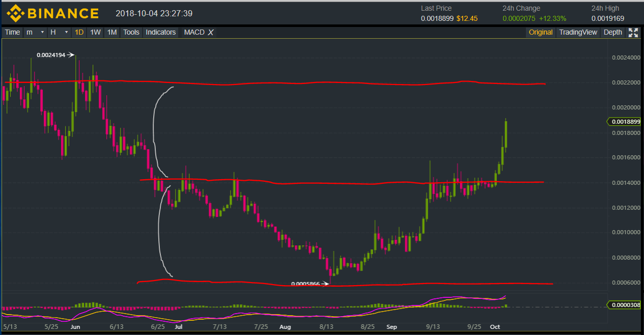The height and width of the screenshot is (335, 644).
Task: Select the 1D candle interval
Action: coord(79,33)
